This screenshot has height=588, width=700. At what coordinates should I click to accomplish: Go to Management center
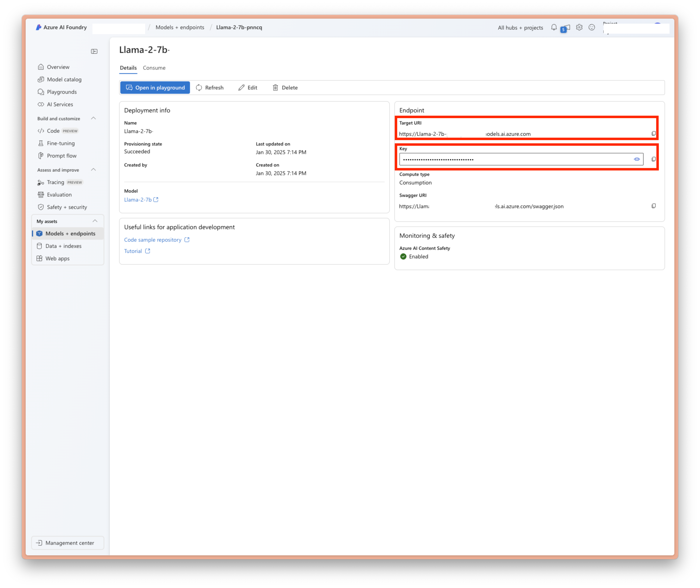click(x=68, y=543)
